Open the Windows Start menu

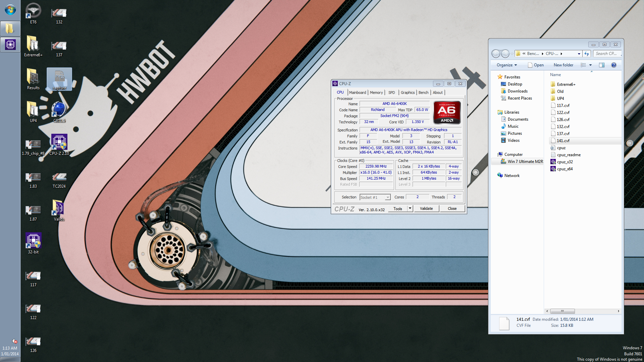(x=10, y=9)
